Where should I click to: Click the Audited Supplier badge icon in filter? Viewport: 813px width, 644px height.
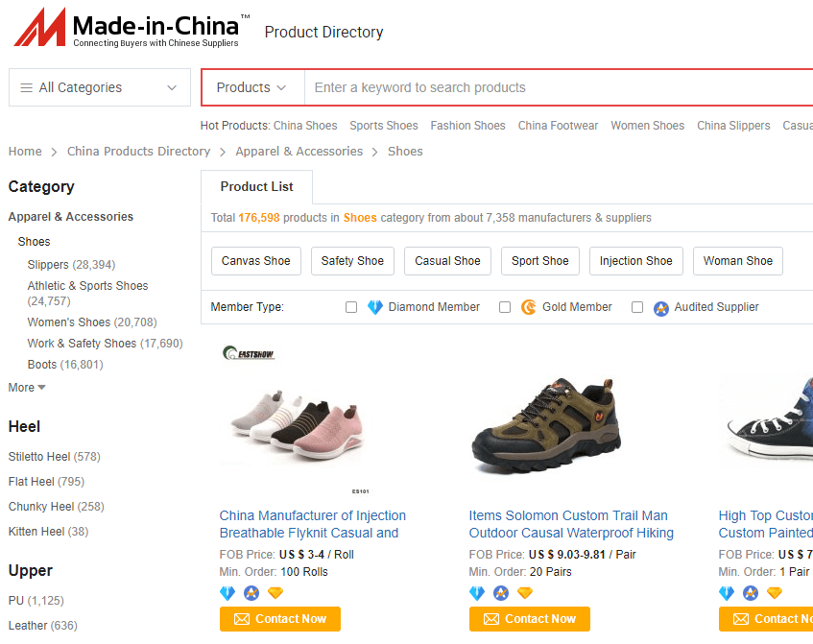click(661, 308)
